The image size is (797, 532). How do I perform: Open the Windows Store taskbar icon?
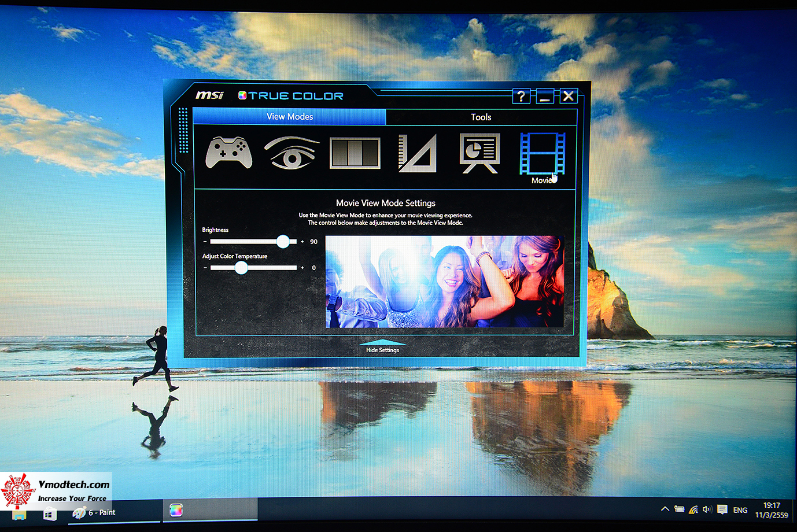point(50,513)
